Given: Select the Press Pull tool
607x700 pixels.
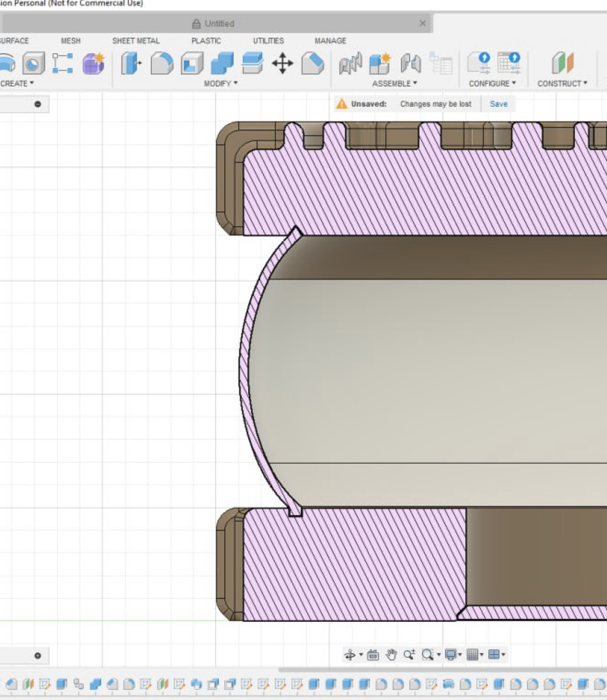Looking at the screenshot, I should click(x=131, y=63).
